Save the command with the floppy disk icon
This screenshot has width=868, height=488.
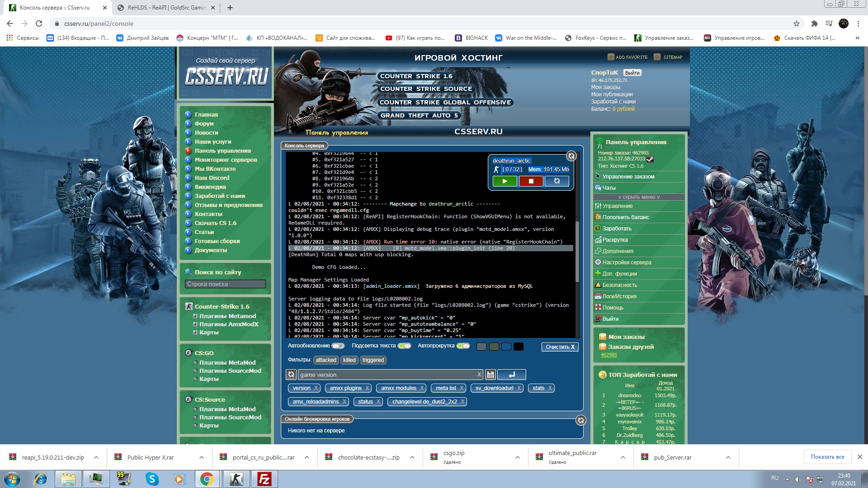pyautogui.click(x=490, y=375)
